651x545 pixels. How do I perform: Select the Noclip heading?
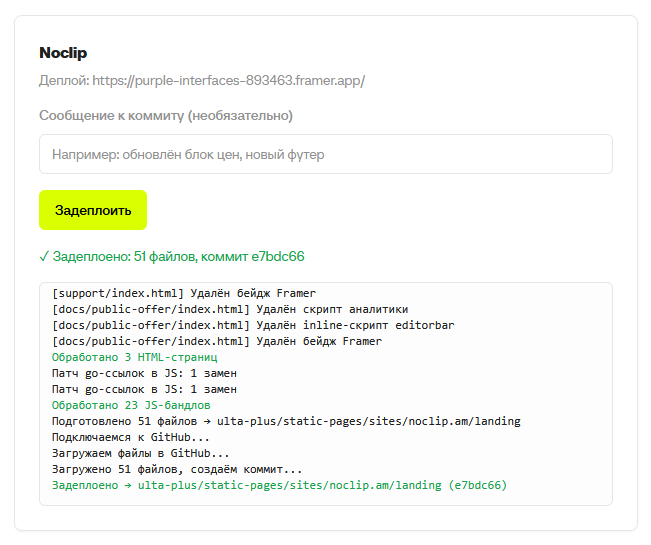(x=63, y=53)
